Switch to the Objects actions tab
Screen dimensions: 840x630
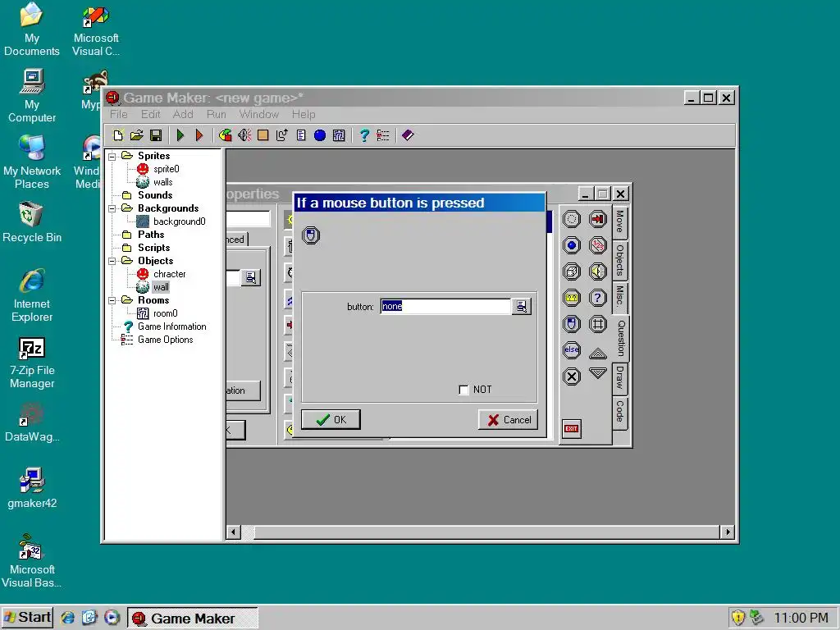620,260
